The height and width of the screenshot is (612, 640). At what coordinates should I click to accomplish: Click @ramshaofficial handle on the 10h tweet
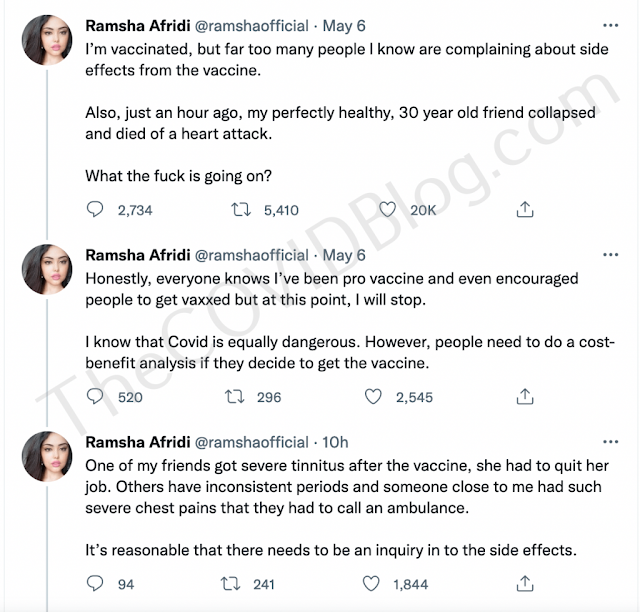pos(253,442)
